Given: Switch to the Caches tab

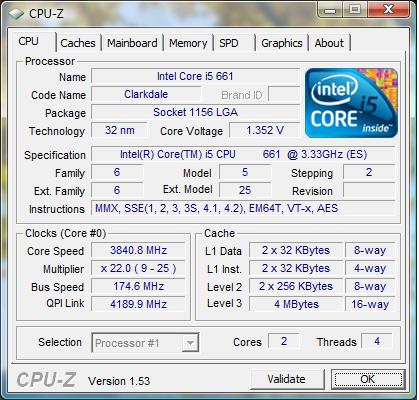Looking at the screenshot, I should coord(78,43).
